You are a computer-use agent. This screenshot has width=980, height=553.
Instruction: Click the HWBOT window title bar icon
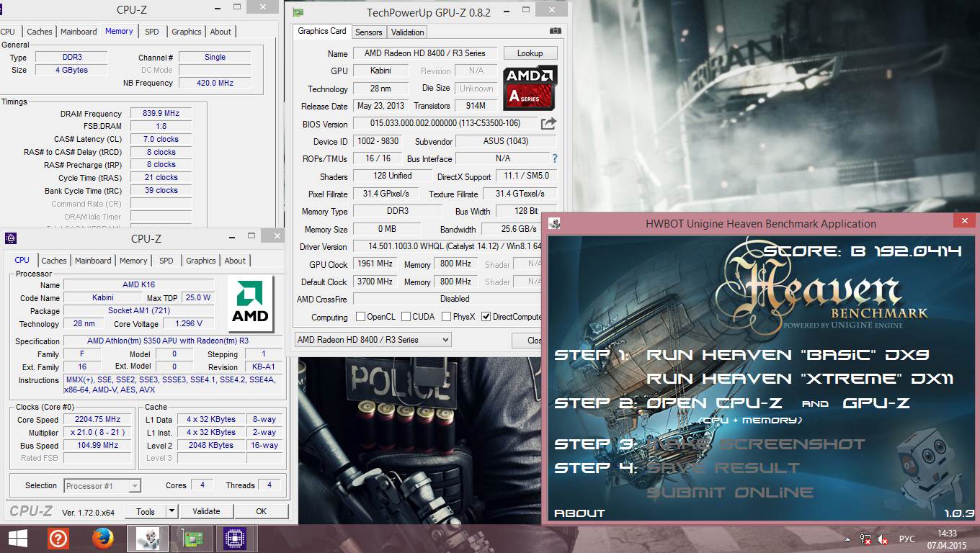[x=553, y=223]
